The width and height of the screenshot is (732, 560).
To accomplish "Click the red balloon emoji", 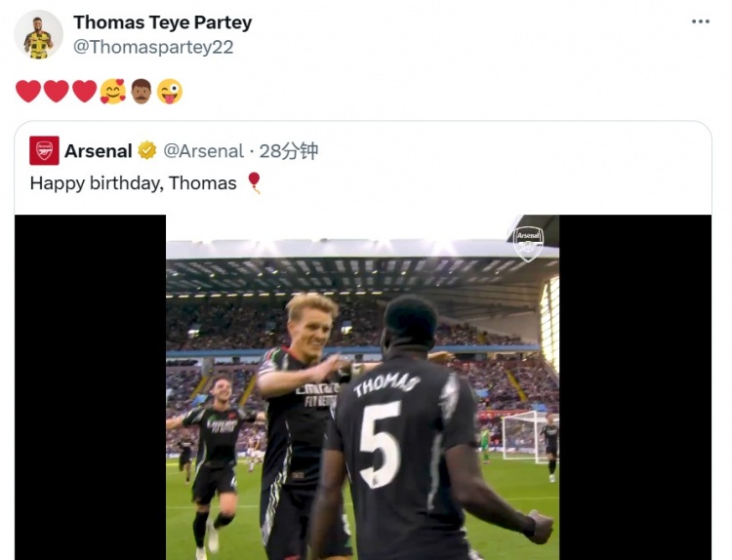I will pos(254,182).
